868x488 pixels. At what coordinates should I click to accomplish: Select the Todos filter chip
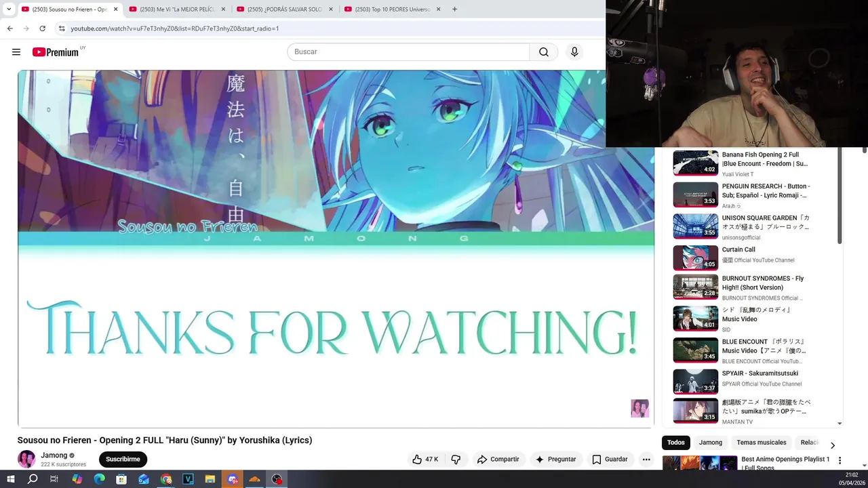click(675, 443)
